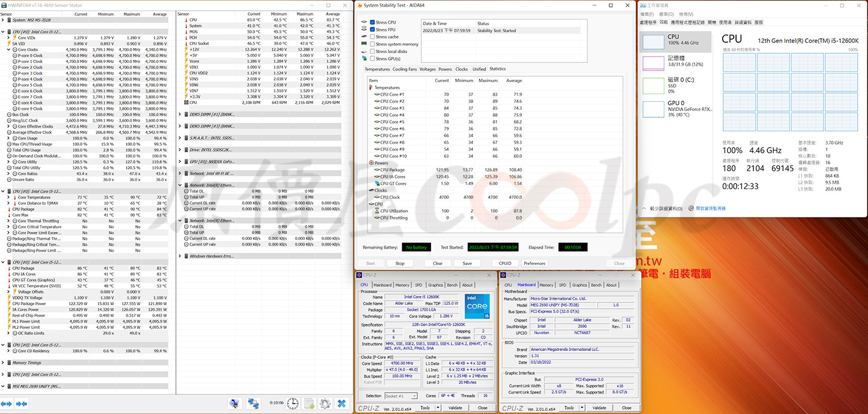Click Vcore voltage icon in HWiNFO
Viewport: 868px width, 414px height.
[185, 61]
